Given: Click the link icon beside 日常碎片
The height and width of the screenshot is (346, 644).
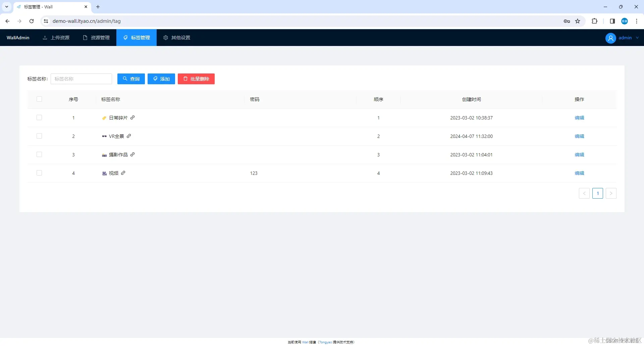Looking at the screenshot, I should 132,117.
